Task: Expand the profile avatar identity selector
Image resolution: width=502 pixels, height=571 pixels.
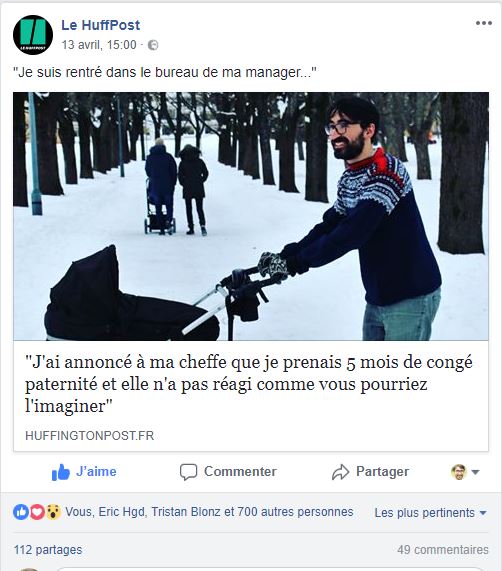Action: click(x=465, y=472)
